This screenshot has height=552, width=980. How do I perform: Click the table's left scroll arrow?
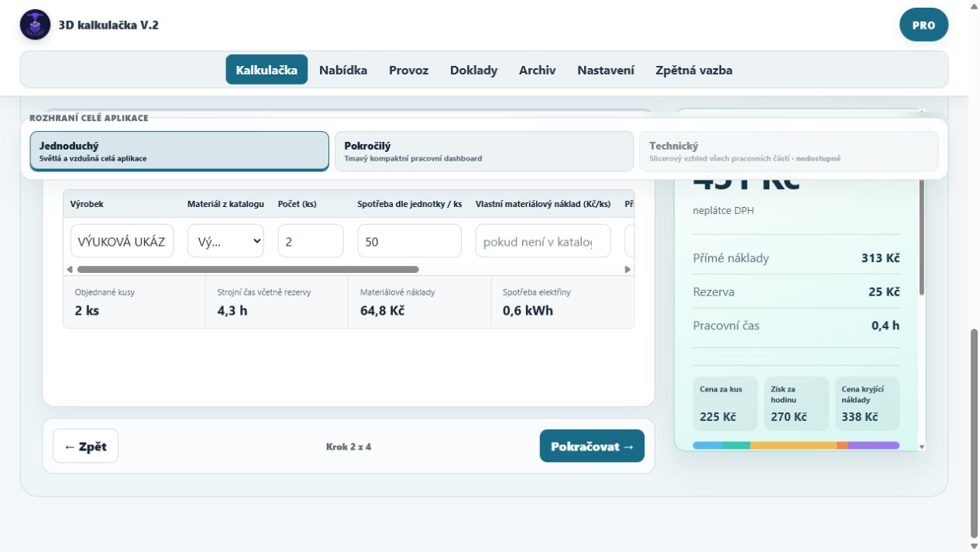69,270
